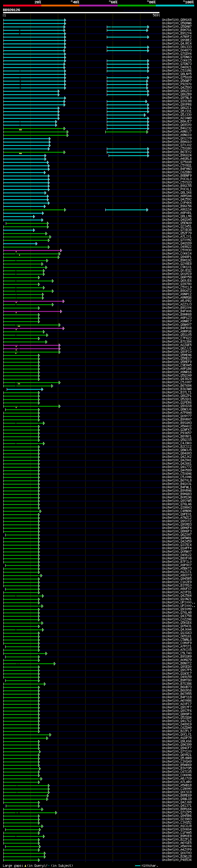Select the UniRef100_Q5J331 label
The height and width of the screenshot is (868, 197).
[x=177, y=111]
